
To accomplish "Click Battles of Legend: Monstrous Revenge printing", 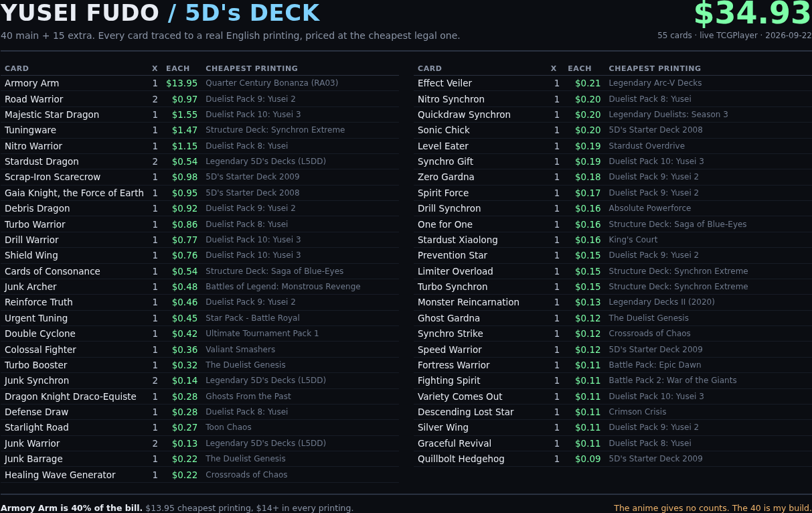I will click(x=283, y=287).
